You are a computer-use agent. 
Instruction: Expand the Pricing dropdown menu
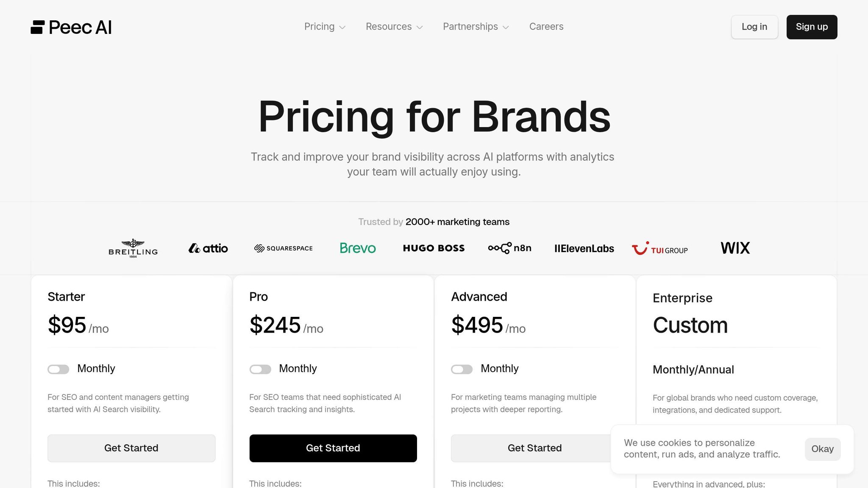tap(325, 27)
